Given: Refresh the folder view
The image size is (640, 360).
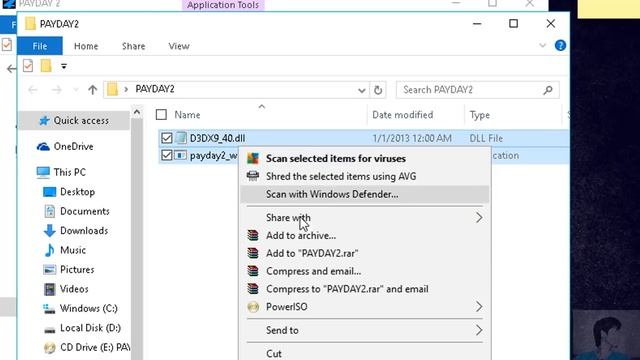Looking at the screenshot, I should coord(378,90).
